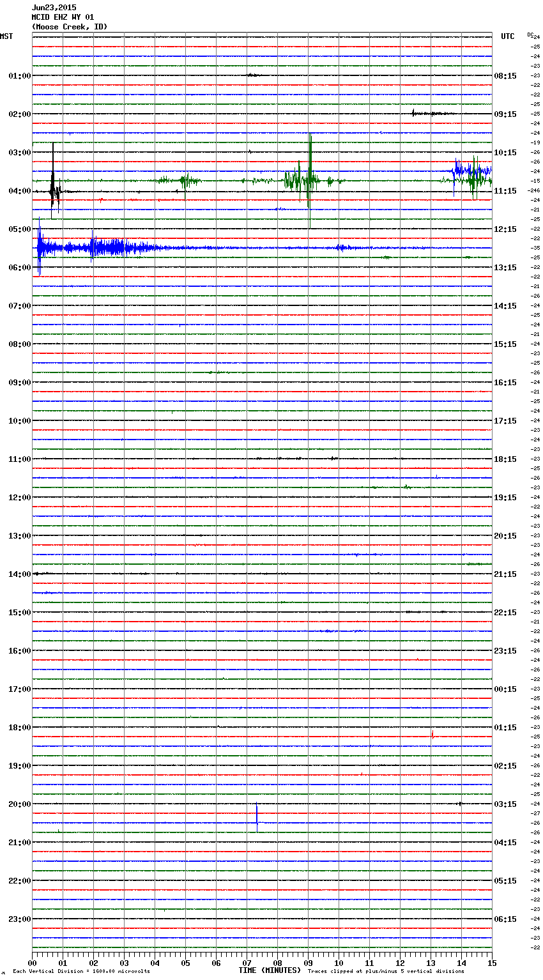Click the 23:00 MST time label
This screenshot has width=543, height=980.
[20, 919]
